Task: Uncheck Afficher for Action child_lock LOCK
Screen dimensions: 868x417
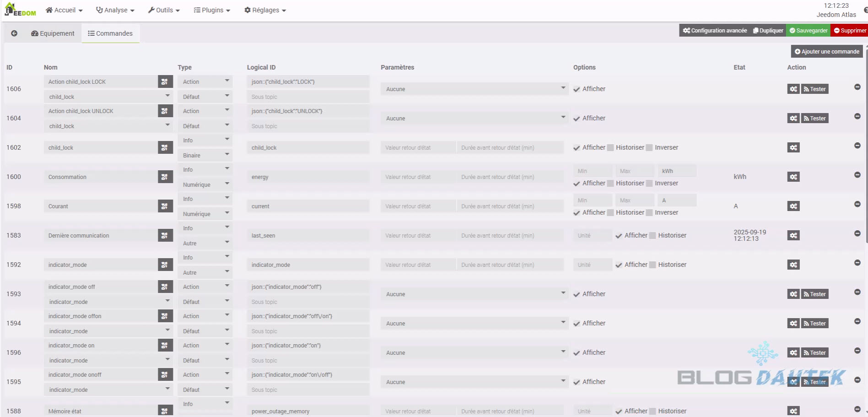Action: (x=577, y=89)
